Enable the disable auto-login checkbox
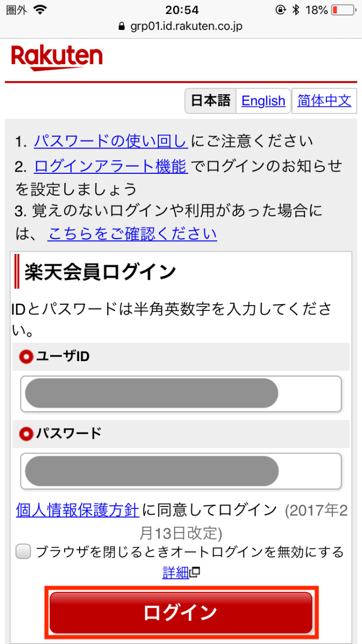 pos(23,552)
